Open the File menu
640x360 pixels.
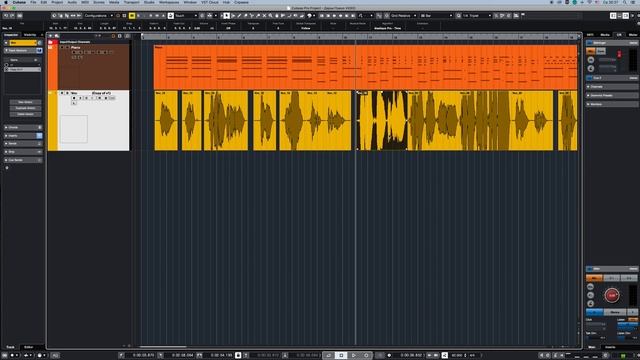(33, 2)
